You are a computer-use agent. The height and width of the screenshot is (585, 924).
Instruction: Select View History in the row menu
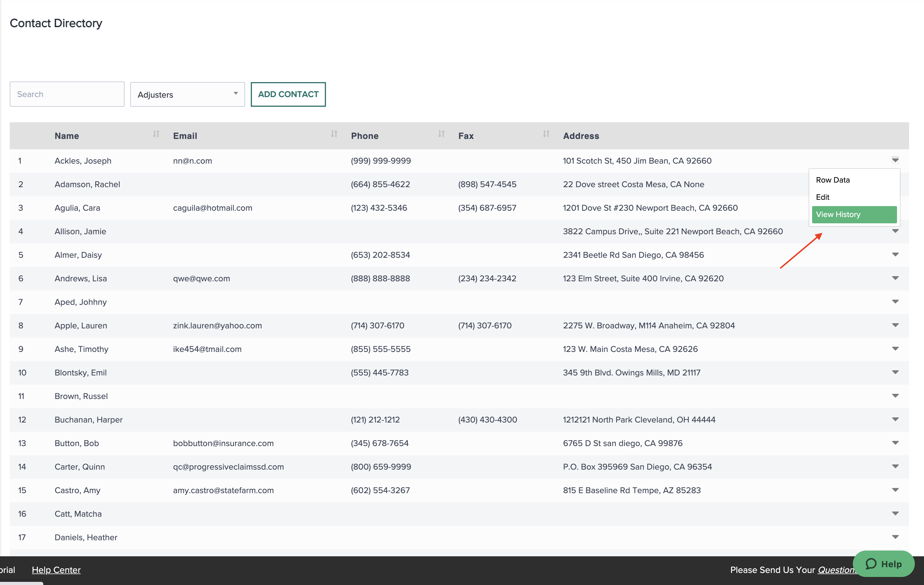[854, 215]
